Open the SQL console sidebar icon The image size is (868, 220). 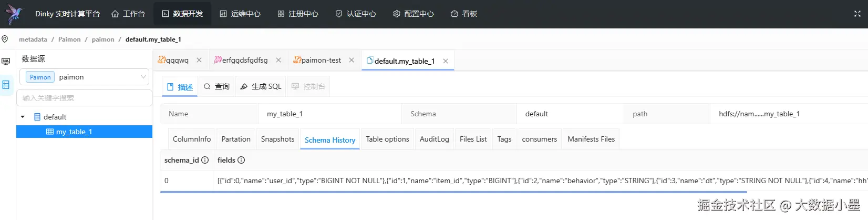point(6,62)
